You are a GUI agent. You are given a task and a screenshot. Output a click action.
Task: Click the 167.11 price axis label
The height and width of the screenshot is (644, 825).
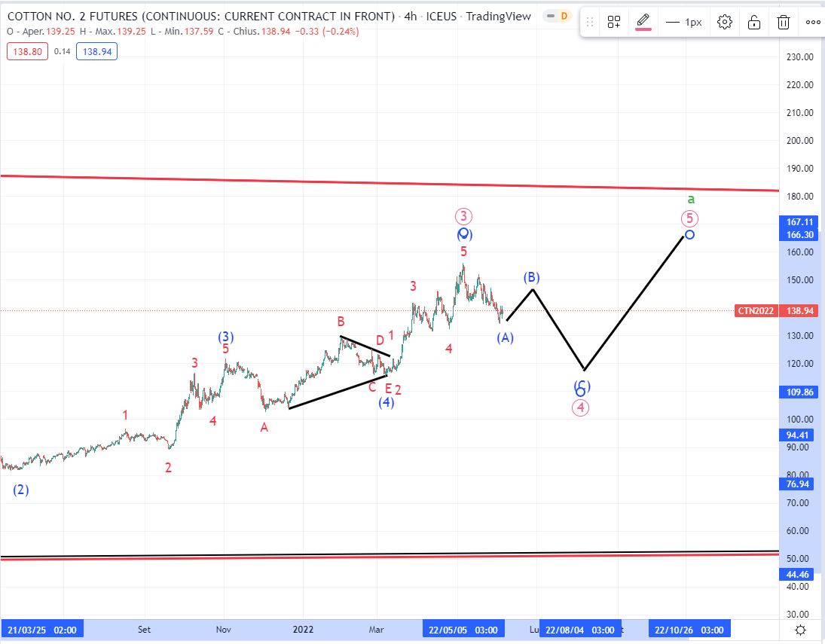(799, 222)
